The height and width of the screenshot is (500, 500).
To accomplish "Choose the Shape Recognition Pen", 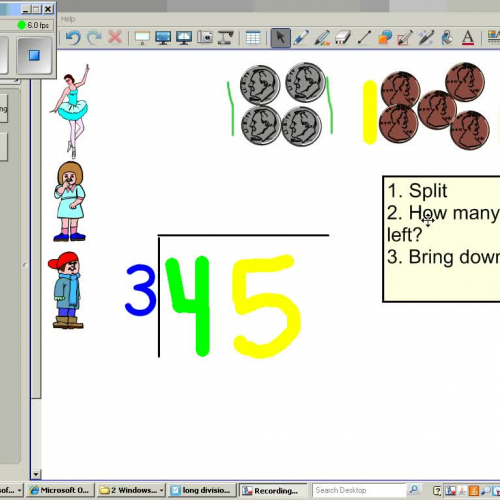I will pos(405,38).
